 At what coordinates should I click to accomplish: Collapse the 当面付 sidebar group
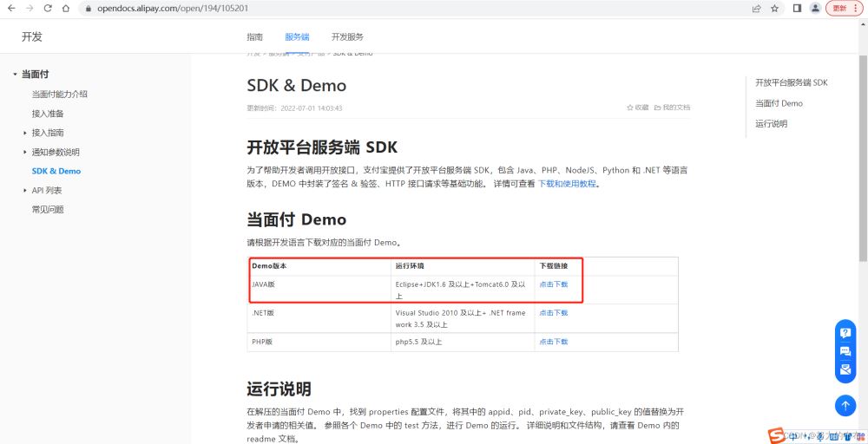[x=15, y=75]
